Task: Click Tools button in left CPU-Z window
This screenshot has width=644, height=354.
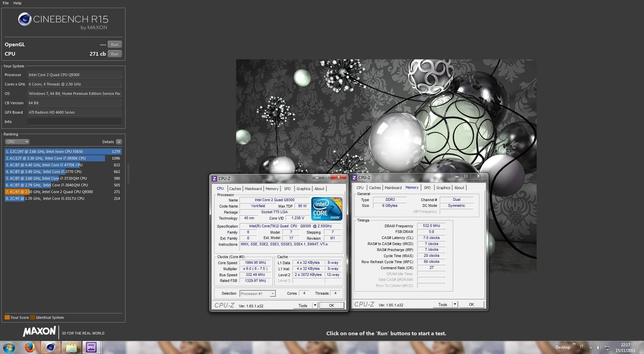Action: [303, 305]
